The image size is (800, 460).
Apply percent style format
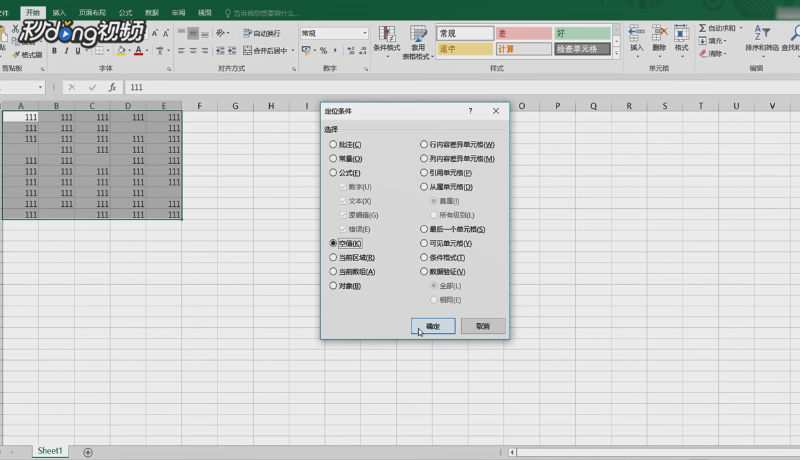(323, 50)
